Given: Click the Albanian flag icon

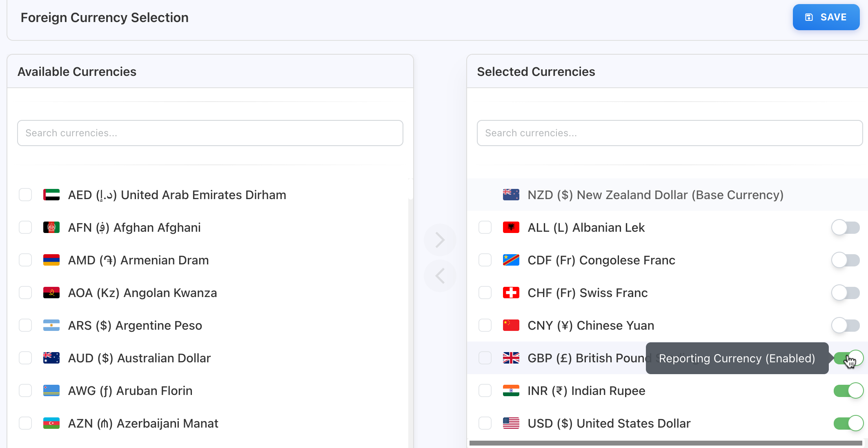Looking at the screenshot, I should point(511,228).
